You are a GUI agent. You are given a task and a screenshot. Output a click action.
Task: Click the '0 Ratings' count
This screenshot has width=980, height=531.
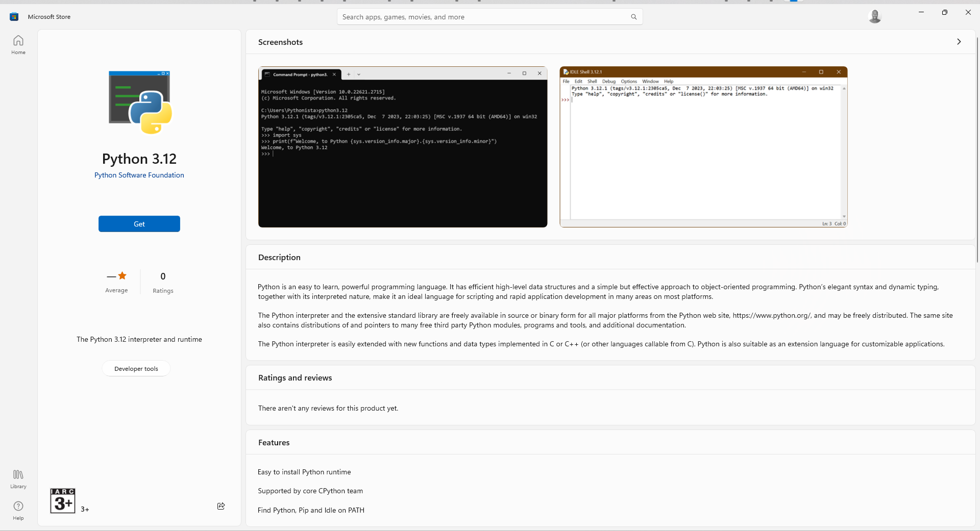tap(163, 283)
